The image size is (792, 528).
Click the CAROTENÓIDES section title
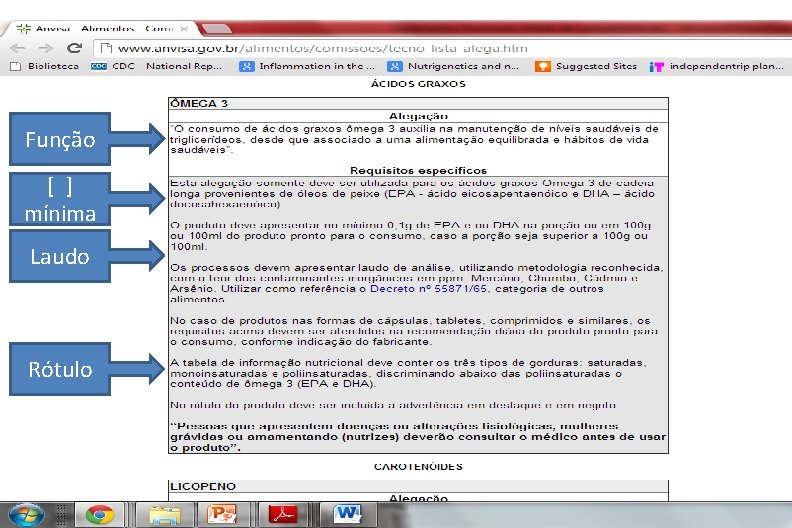pyautogui.click(x=418, y=467)
